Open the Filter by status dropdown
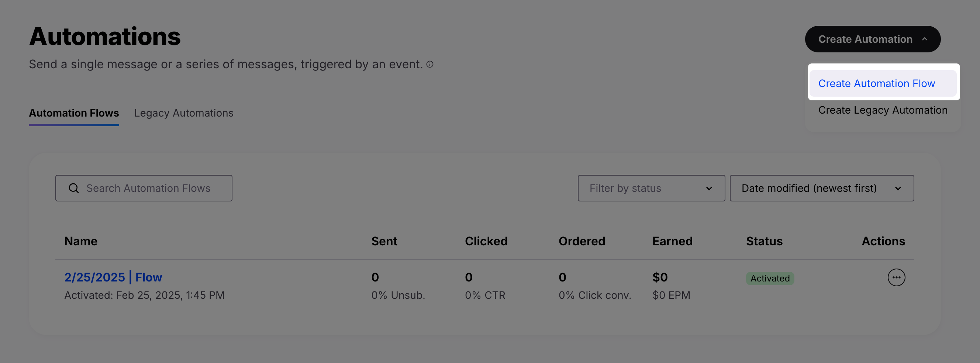 [651, 189]
